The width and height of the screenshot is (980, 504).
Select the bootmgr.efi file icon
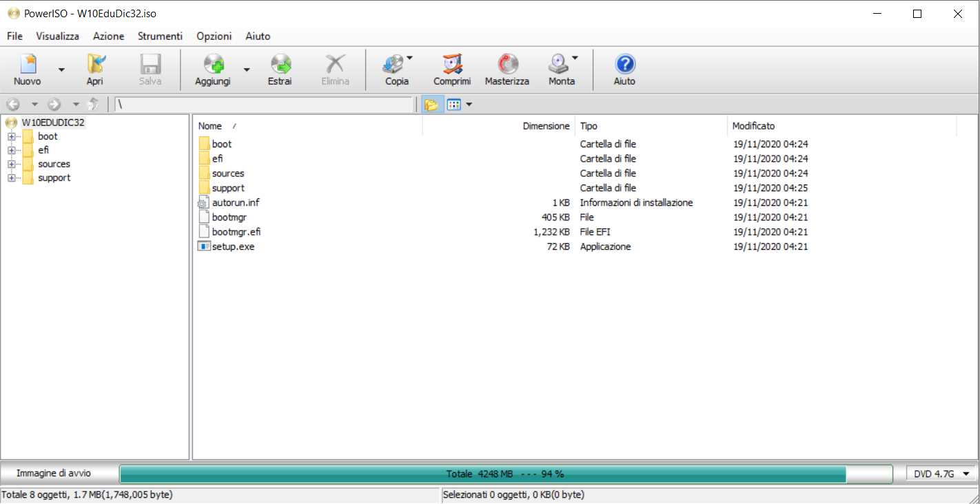click(203, 231)
